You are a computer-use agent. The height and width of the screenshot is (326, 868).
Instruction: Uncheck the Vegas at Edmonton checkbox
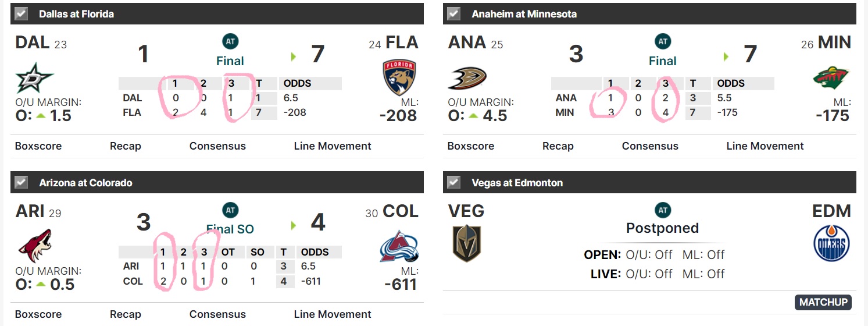[454, 182]
